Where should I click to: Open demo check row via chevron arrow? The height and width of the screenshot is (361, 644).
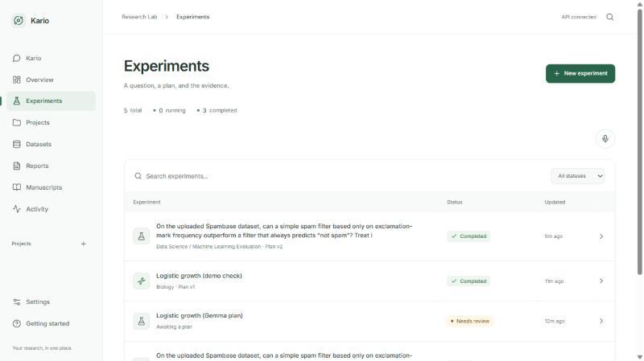click(601, 281)
